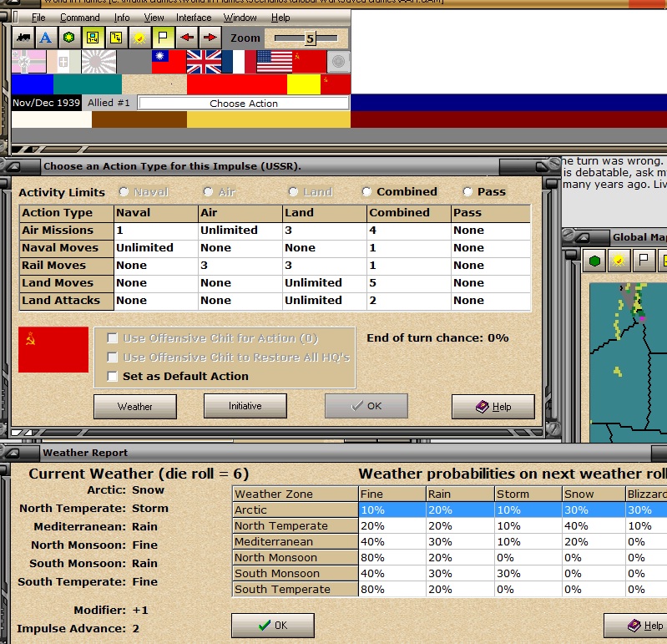Select the Land action radio button
The width and height of the screenshot is (667, 644).
(293, 192)
